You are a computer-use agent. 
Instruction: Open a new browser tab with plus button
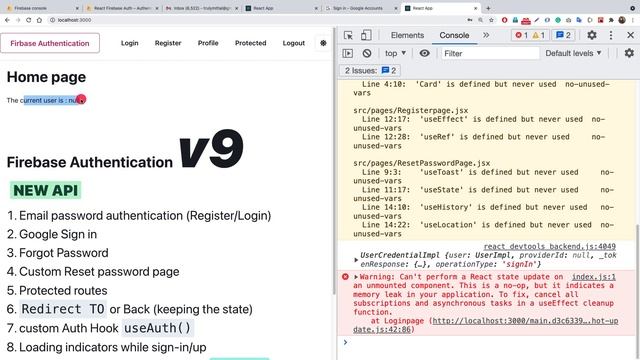click(x=488, y=8)
